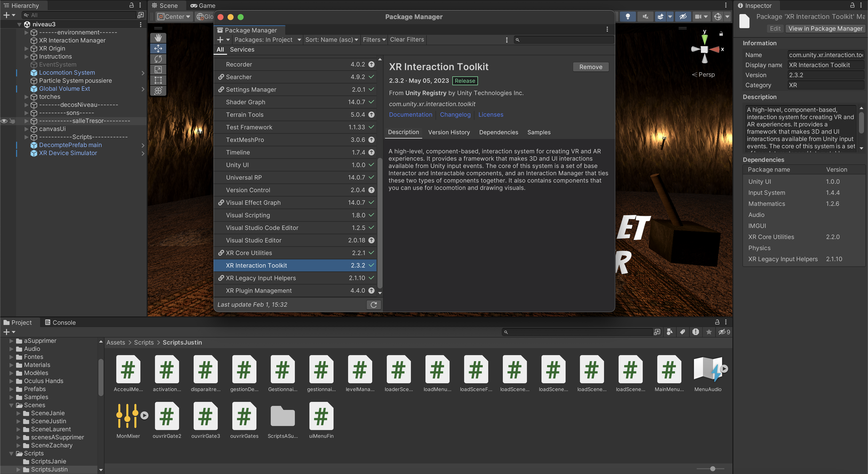Expand the XR Origin hierarchy item
The width and height of the screenshot is (868, 474).
pos(26,49)
